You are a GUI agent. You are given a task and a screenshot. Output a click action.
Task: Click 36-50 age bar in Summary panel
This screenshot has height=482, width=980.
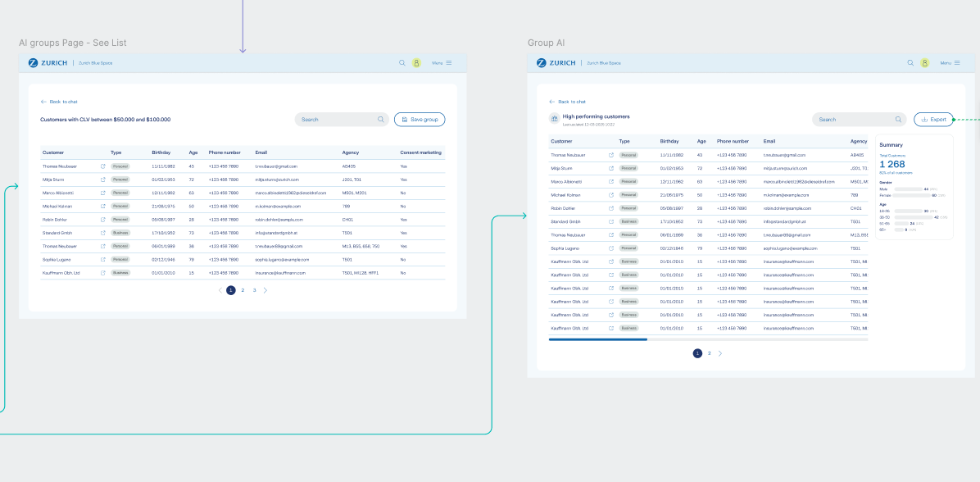click(x=913, y=217)
